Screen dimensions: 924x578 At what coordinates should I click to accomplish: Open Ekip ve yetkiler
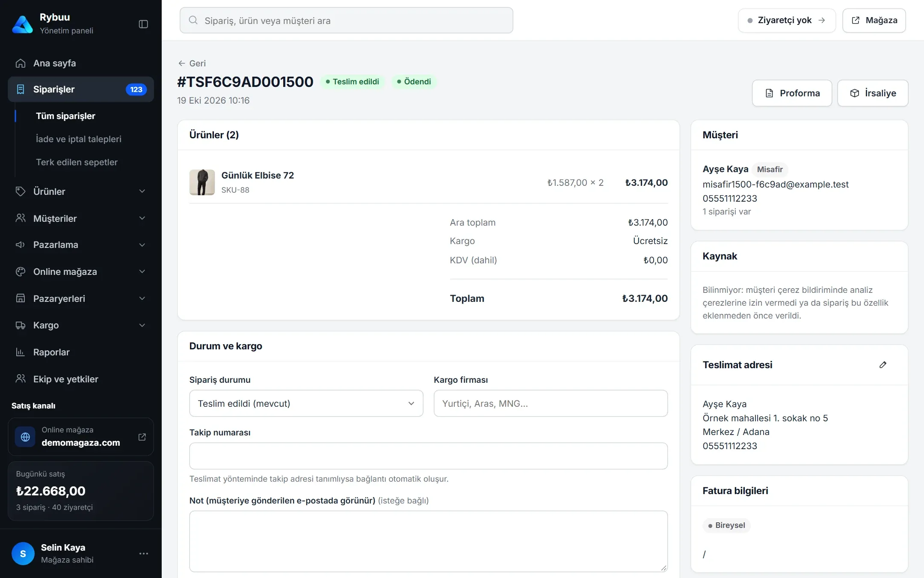pos(81,379)
